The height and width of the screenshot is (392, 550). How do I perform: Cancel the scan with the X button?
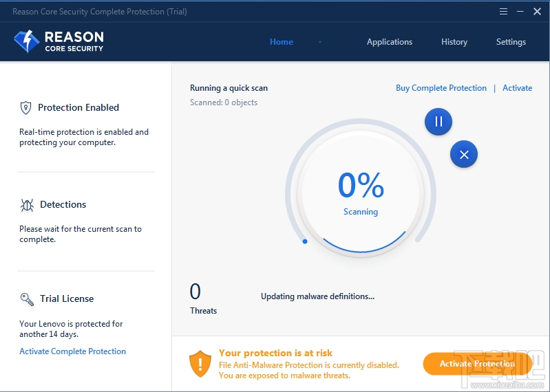point(464,154)
